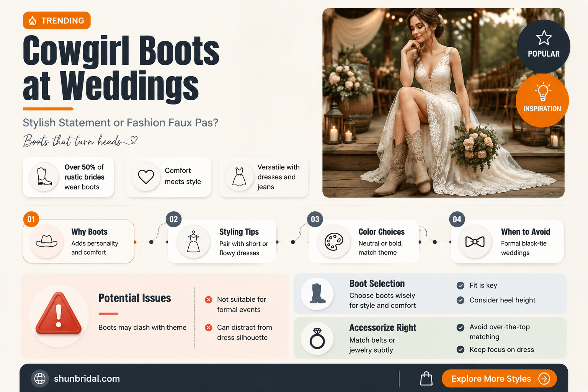Click the bride in cowgirl boots photo
This screenshot has height=392, width=588.
443,103
